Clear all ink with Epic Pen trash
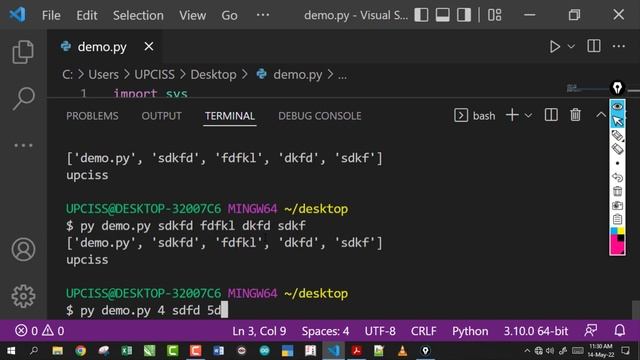 (617, 191)
